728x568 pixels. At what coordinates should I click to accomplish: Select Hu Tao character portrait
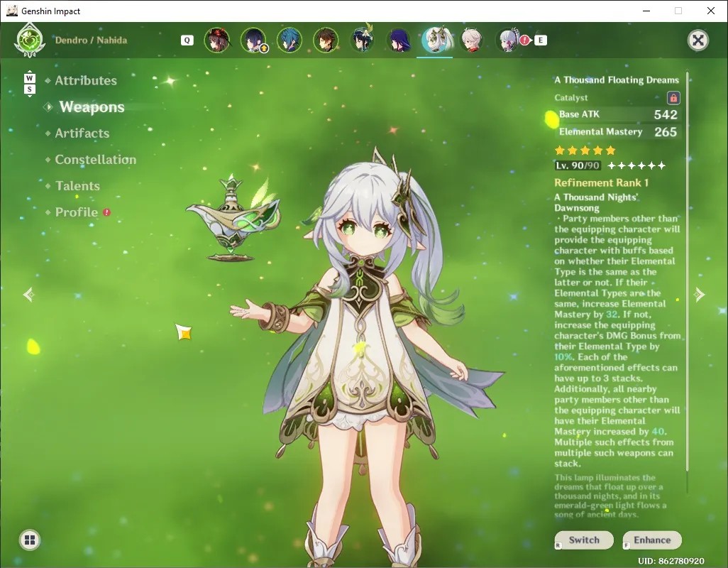pos(217,40)
